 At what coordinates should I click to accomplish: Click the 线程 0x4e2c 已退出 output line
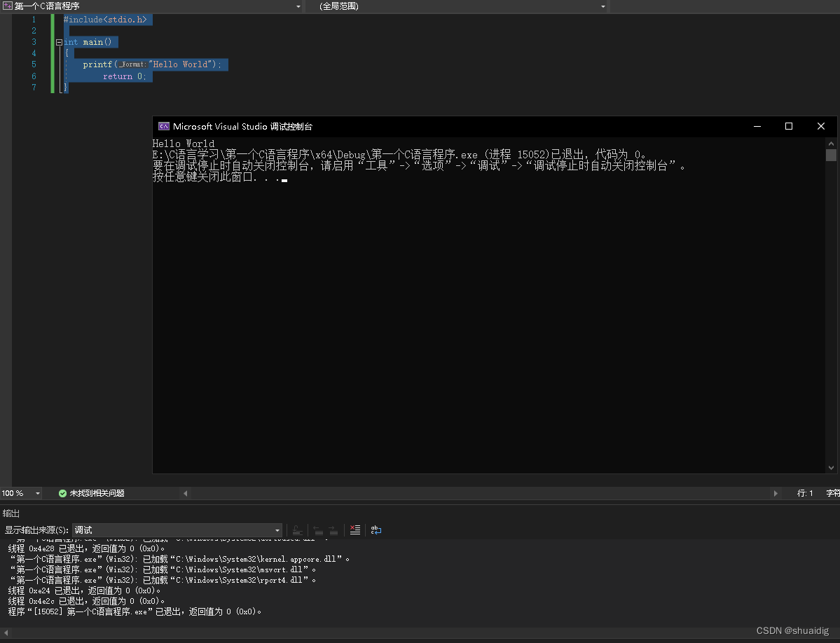point(86,601)
